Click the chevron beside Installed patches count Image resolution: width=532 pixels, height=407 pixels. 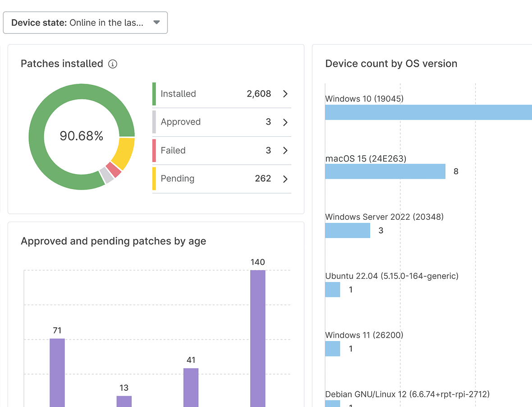[x=284, y=93]
